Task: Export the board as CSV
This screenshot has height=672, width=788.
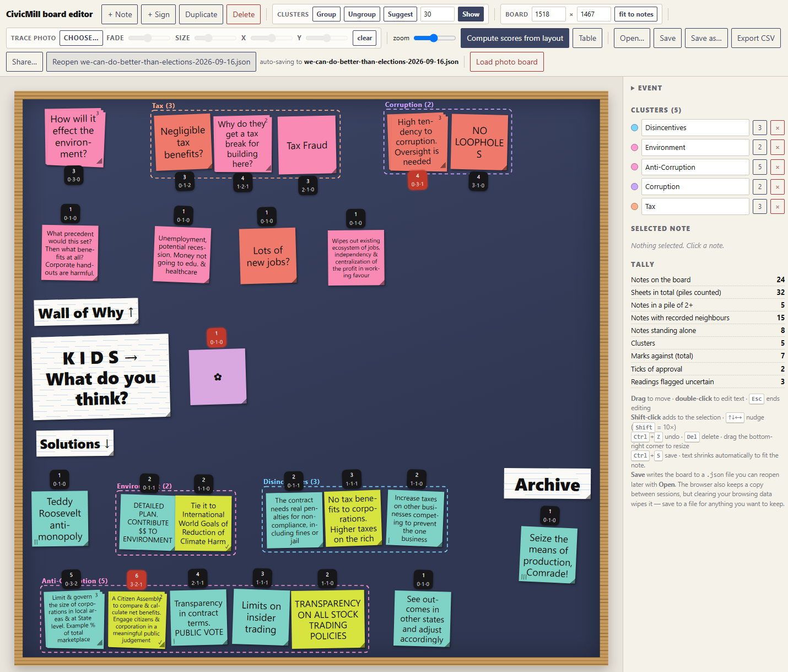Action: pos(756,38)
